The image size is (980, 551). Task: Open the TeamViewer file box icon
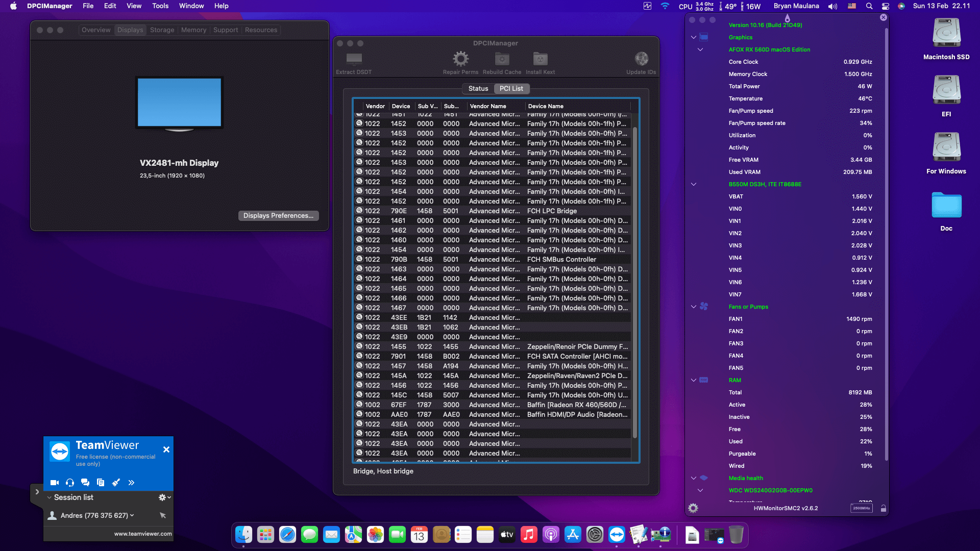pos(101,483)
